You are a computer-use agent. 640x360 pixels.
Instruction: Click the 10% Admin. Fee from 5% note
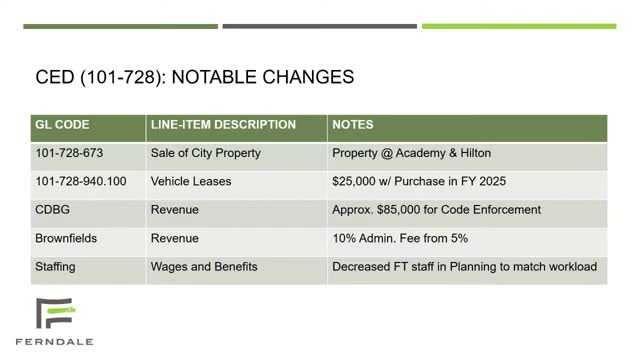[400, 238]
